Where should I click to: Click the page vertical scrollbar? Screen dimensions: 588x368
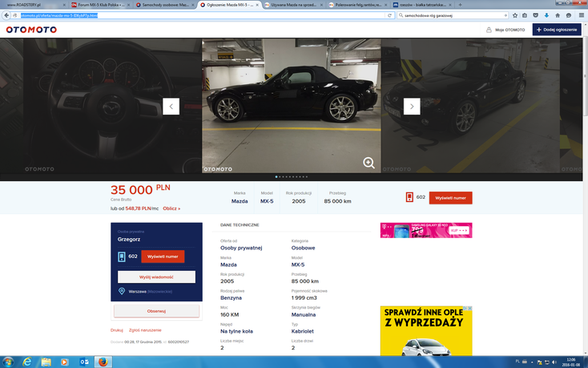pyautogui.click(x=585, y=188)
